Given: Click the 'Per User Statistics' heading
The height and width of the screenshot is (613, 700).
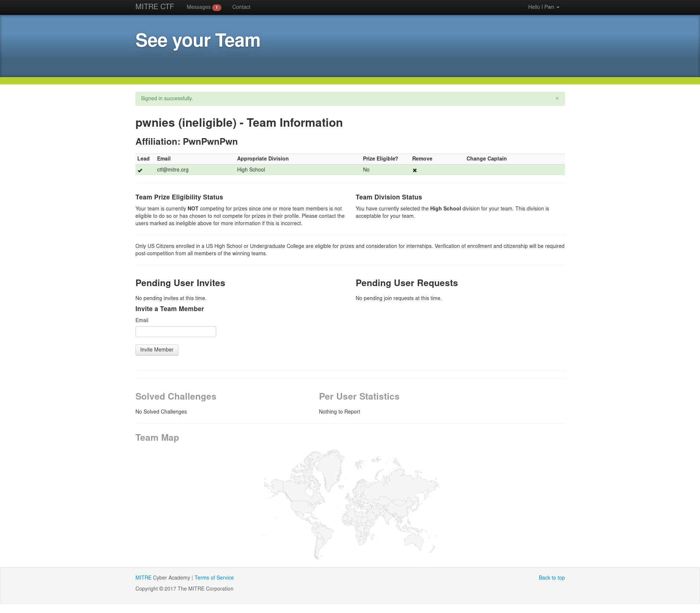Looking at the screenshot, I should (x=359, y=397).
